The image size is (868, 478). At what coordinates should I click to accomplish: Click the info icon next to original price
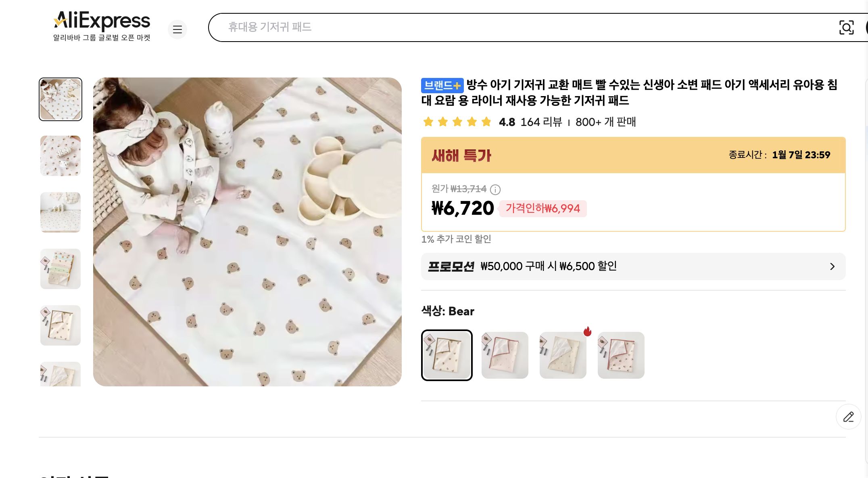click(x=496, y=190)
